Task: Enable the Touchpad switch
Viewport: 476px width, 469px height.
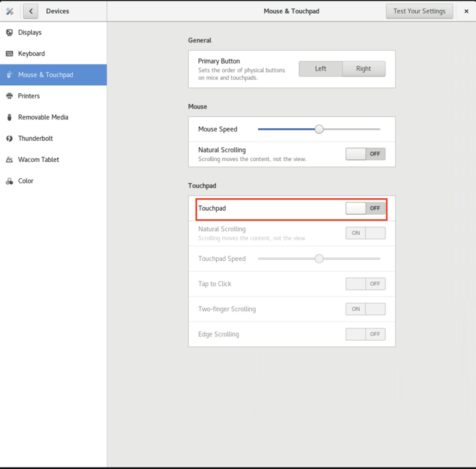Action: (x=366, y=208)
